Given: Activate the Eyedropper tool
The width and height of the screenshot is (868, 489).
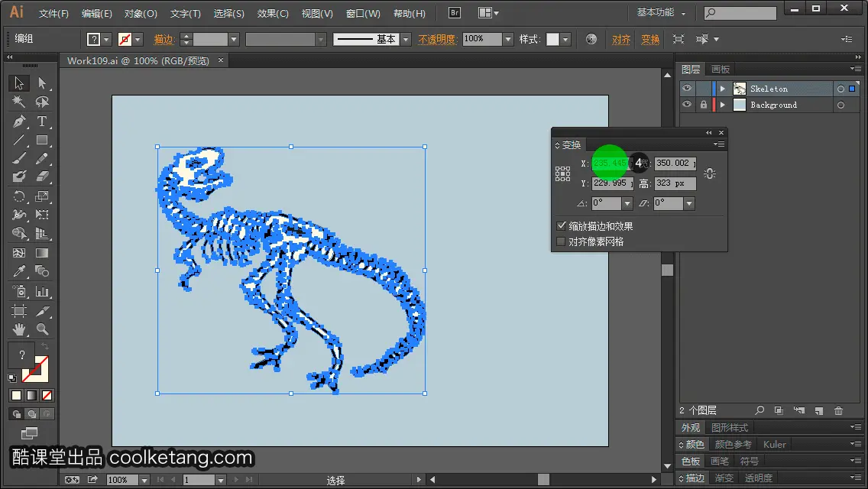Looking at the screenshot, I should pos(19,271).
